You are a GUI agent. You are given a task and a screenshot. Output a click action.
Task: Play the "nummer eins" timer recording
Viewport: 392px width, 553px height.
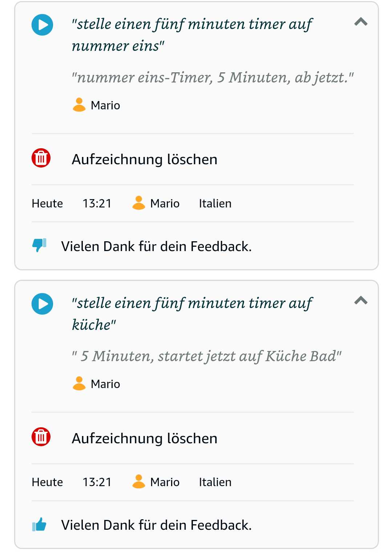43,25
